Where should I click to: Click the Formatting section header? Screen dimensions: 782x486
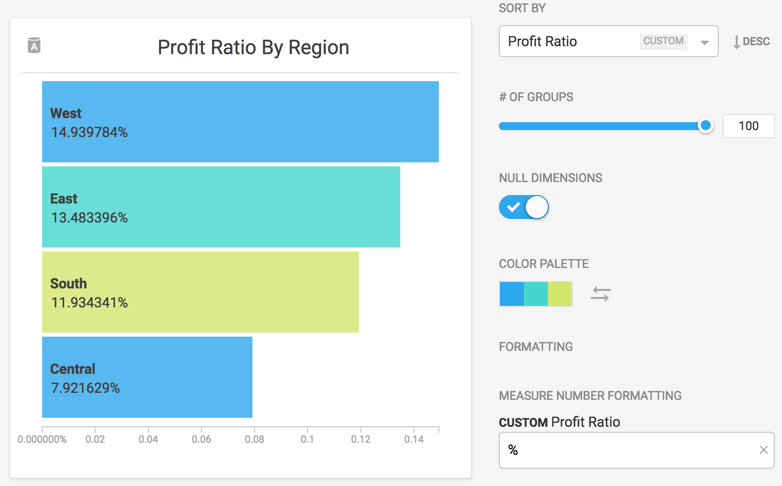tap(536, 347)
